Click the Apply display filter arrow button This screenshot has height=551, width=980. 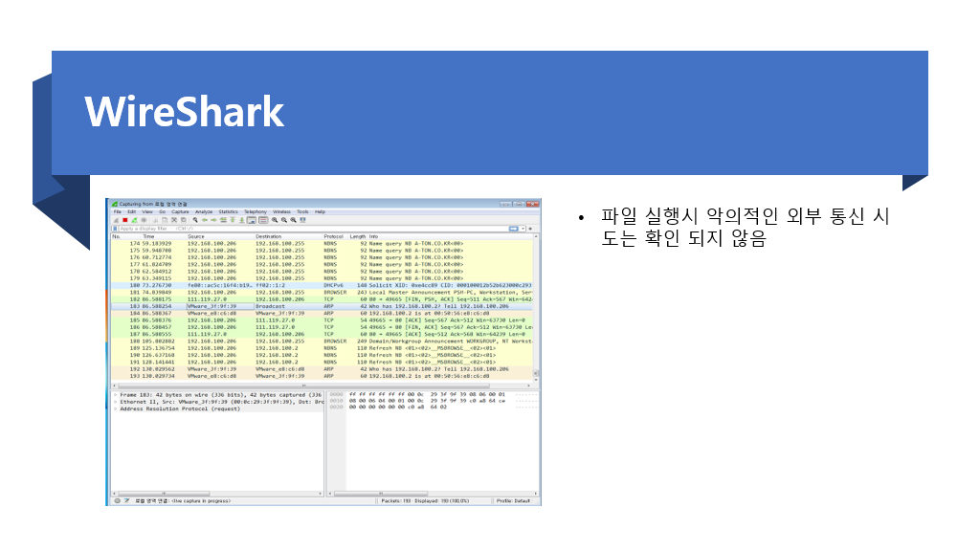[x=513, y=229]
